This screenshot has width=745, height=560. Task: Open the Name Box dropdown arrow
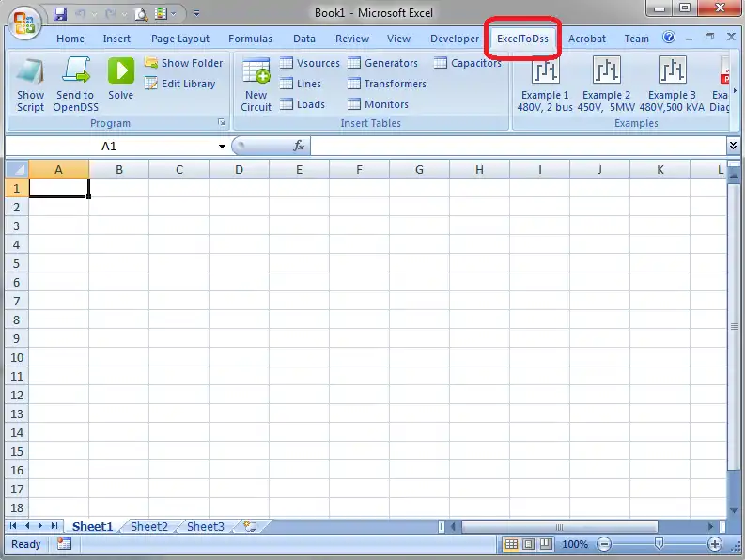pos(222,146)
